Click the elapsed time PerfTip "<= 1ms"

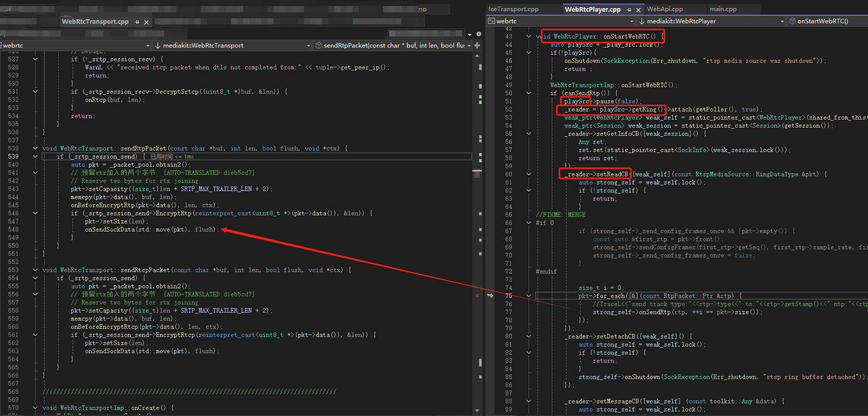coord(172,157)
